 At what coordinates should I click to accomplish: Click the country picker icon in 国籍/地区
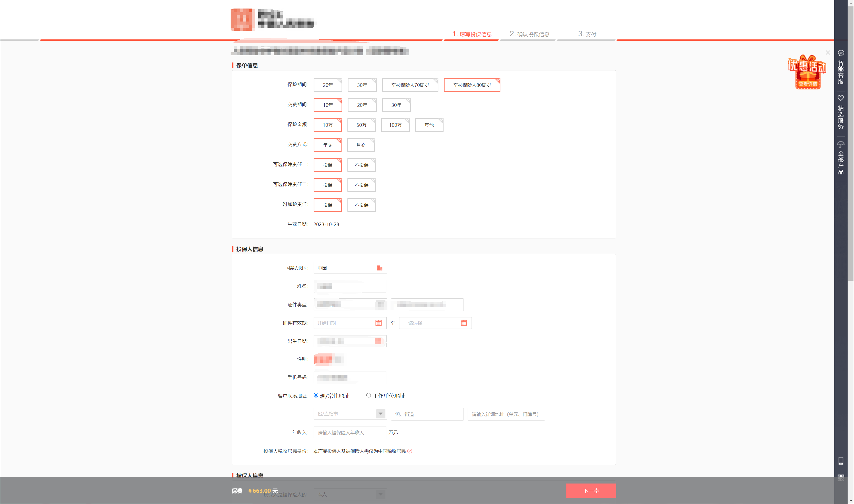(x=379, y=268)
